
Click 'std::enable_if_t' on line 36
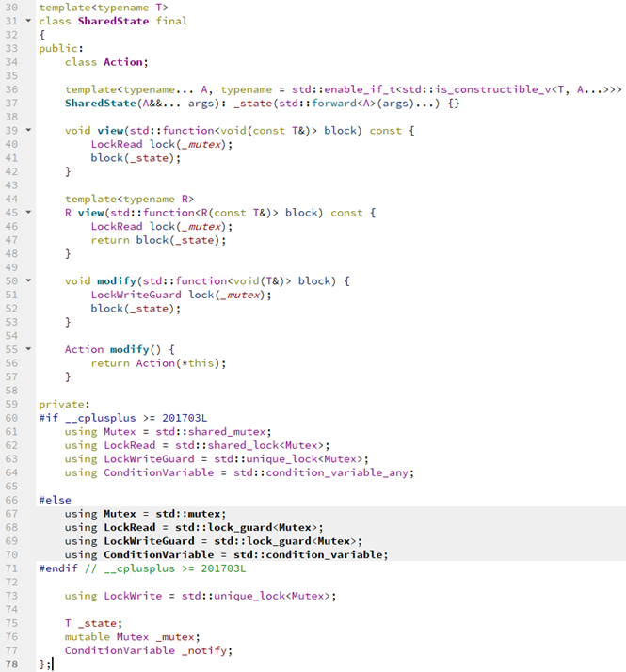(343, 89)
